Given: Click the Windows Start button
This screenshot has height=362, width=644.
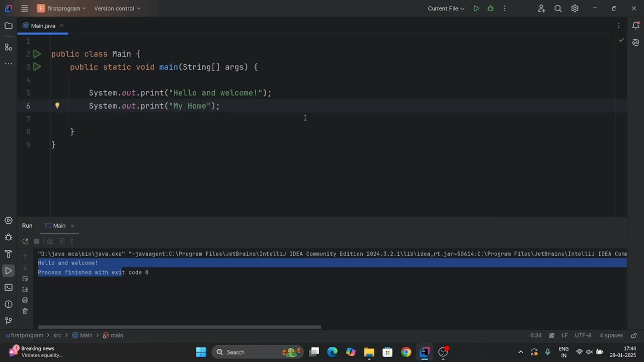Looking at the screenshot, I should pyautogui.click(x=201, y=352).
